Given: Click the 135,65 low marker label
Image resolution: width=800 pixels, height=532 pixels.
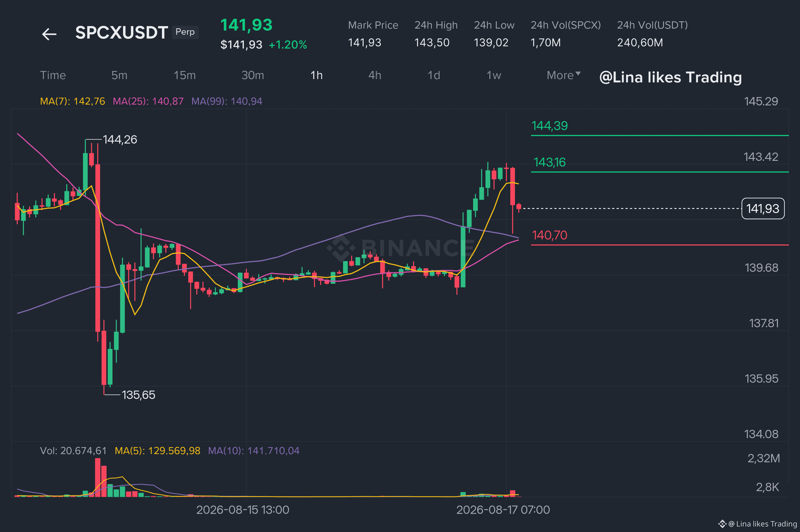Looking at the screenshot, I should pos(138,395).
